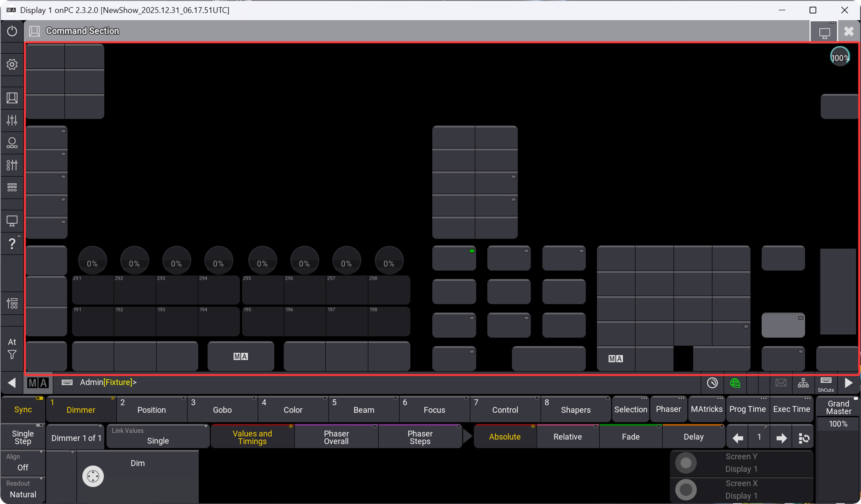This screenshot has width=861, height=504.
Task: Click the filter funnel icon
Action: coord(12,355)
